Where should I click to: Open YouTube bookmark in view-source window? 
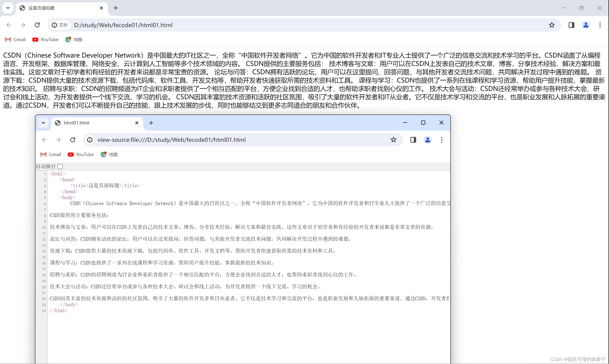pos(81,154)
